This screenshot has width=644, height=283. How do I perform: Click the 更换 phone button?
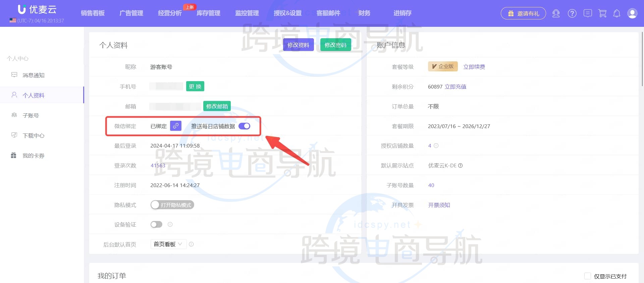(x=195, y=86)
